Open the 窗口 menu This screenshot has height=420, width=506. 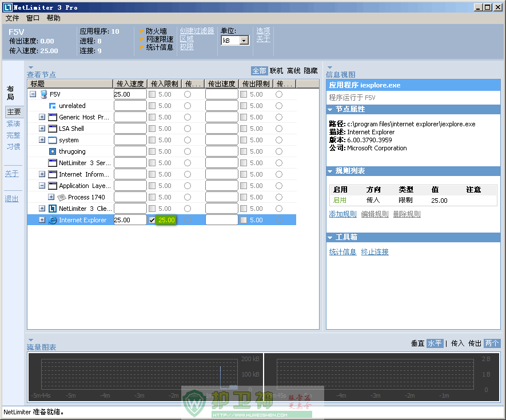tap(33, 18)
